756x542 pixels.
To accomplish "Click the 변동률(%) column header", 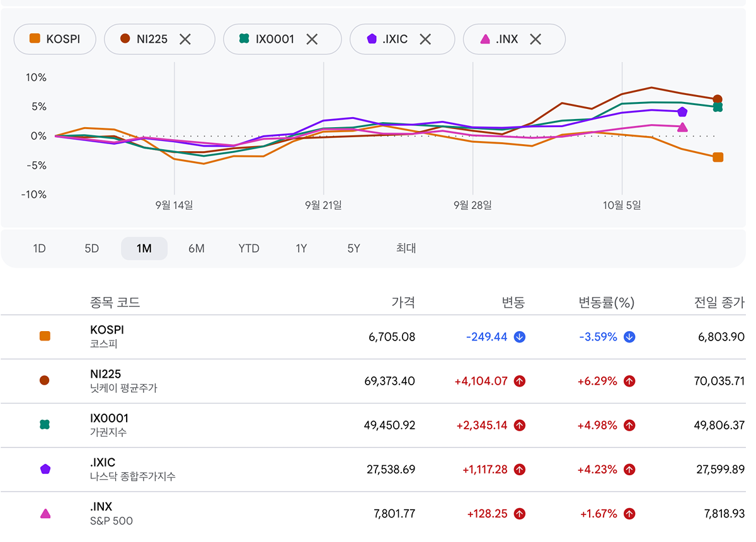I will pos(607,303).
